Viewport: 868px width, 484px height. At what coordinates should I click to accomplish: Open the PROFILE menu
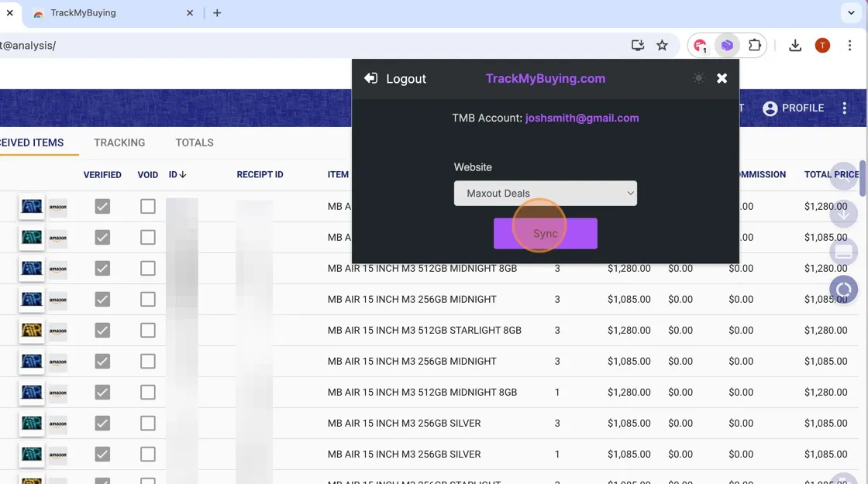click(x=794, y=108)
